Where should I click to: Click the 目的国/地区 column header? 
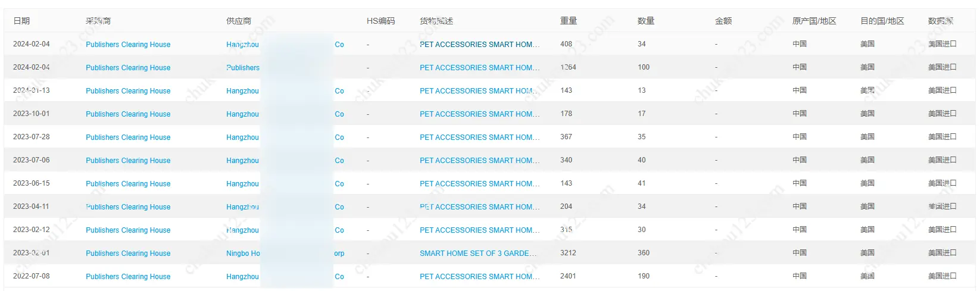882,21
